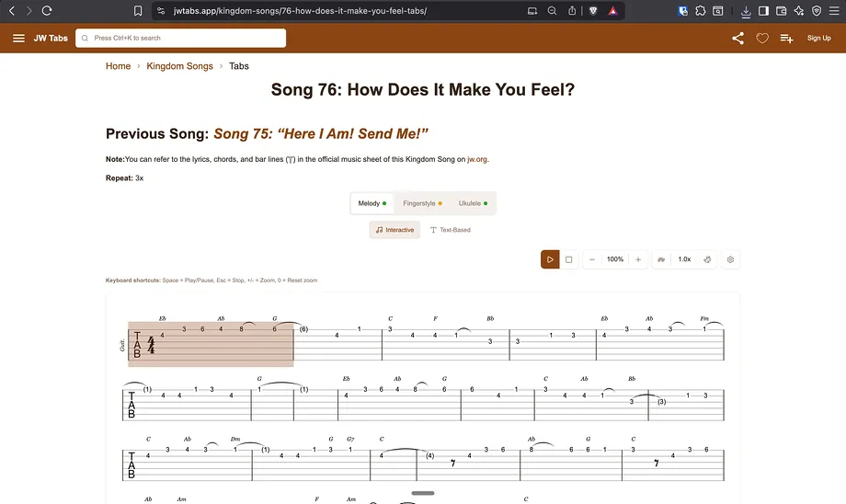846x504 pixels.
Task: Open the tab search toolbar icon
Action: tap(718, 11)
